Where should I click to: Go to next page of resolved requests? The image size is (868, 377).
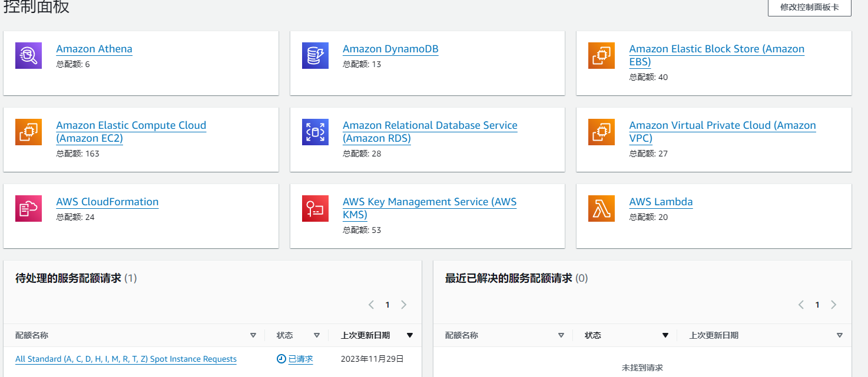[x=834, y=305]
